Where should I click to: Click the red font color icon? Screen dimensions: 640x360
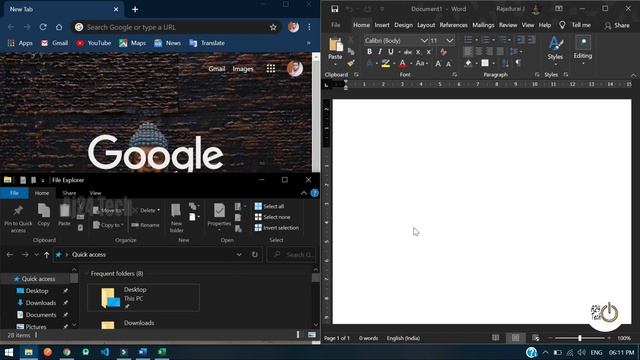point(402,63)
